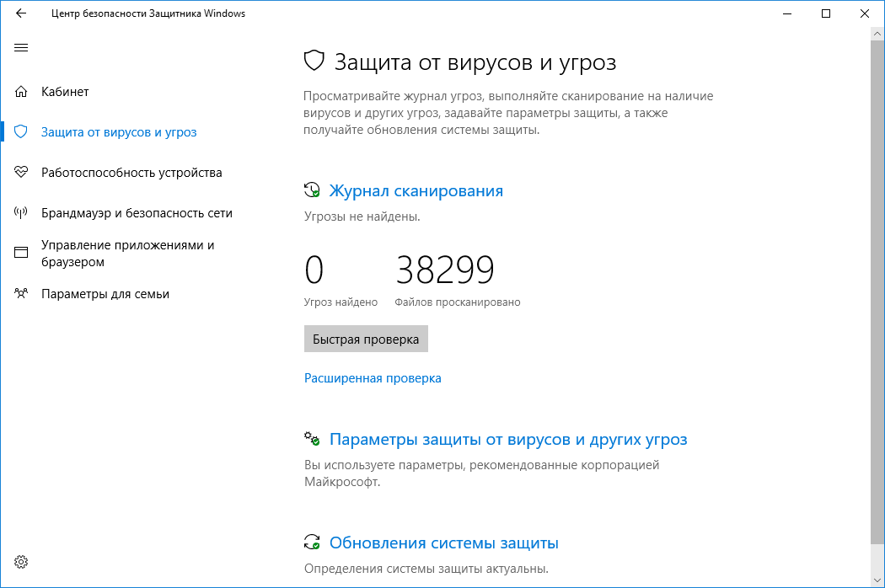
Task: Click the gear icon beside protection settings heading
Action: point(311,438)
